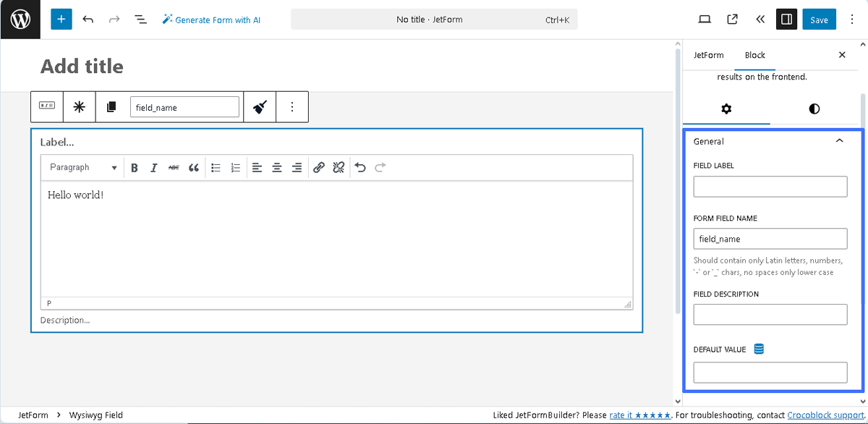The height and width of the screenshot is (424, 868).
Task: Open the block options three-dot menu
Action: click(292, 106)
